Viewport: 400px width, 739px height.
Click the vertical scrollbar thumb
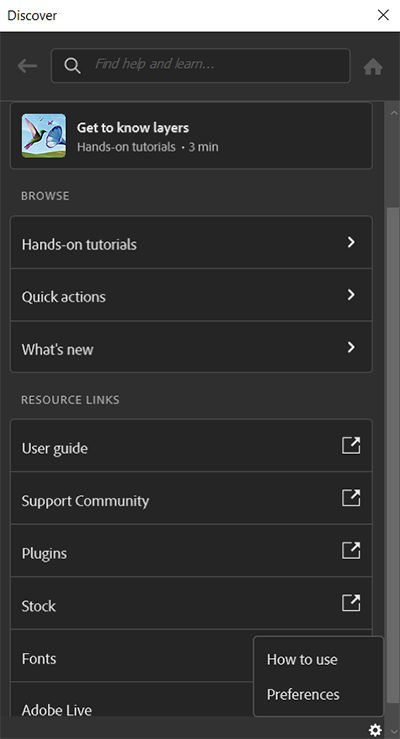pyautogui.click(x=392, y=455)
